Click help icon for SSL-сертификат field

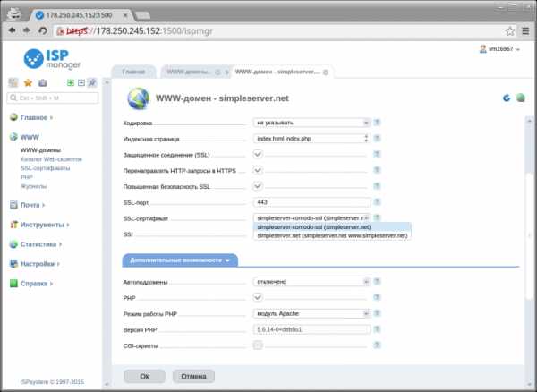point(377,217)
